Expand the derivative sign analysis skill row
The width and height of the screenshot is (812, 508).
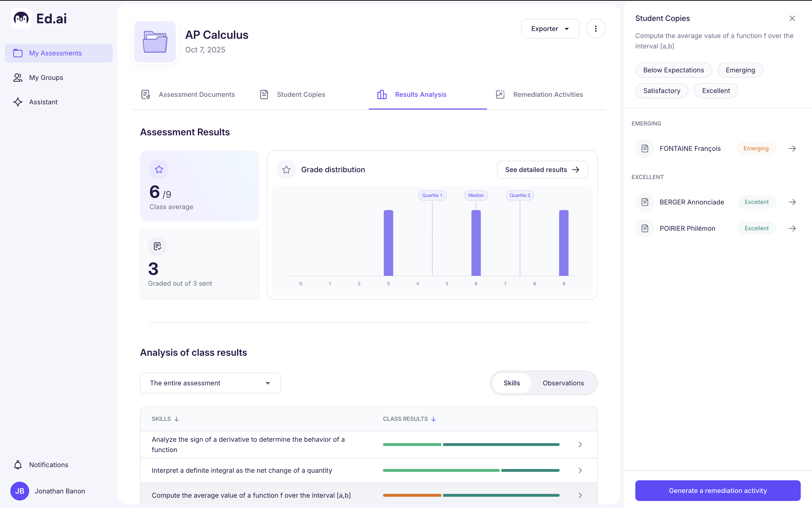(x=580, y=444)
